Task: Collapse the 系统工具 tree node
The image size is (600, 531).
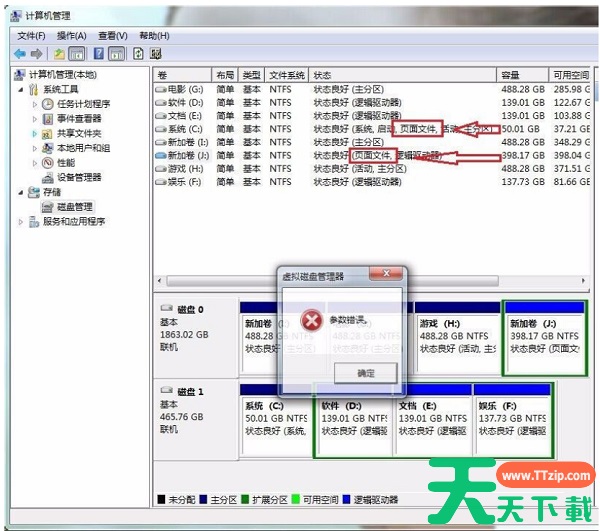Action: coord(21,90)
